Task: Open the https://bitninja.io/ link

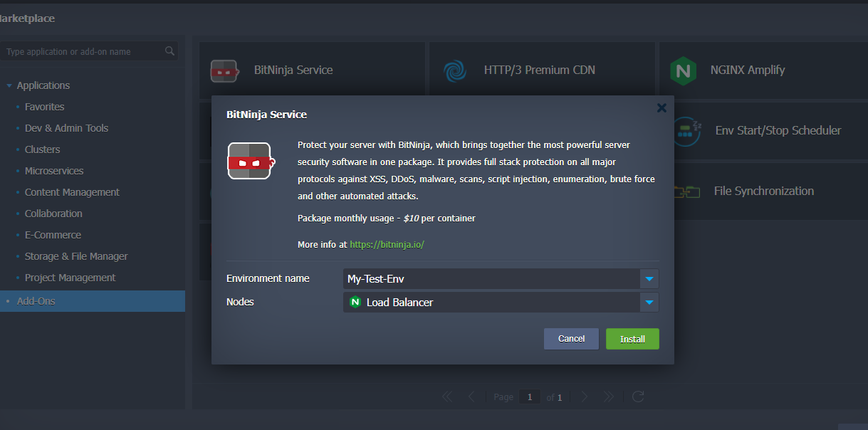Action: tap(387, 244)
